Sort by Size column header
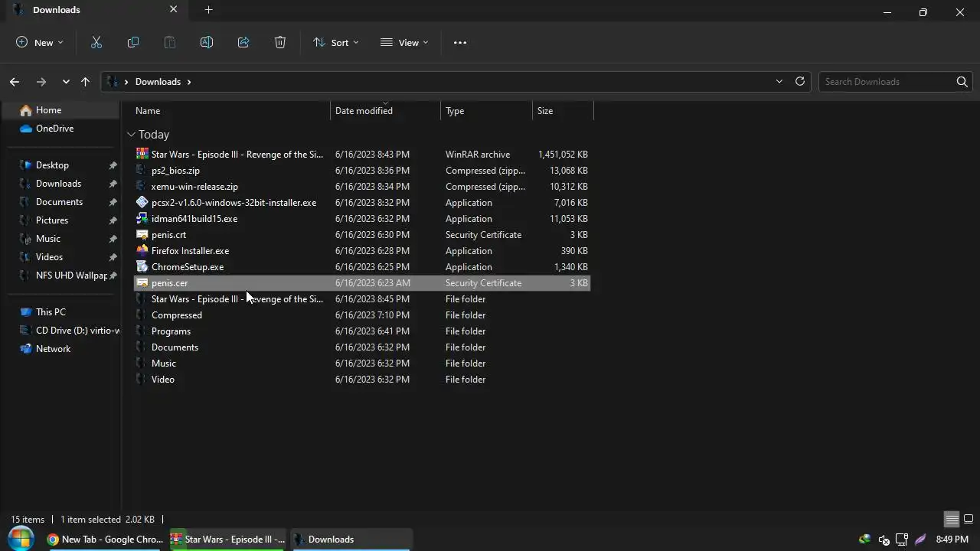 pos(545,111)
